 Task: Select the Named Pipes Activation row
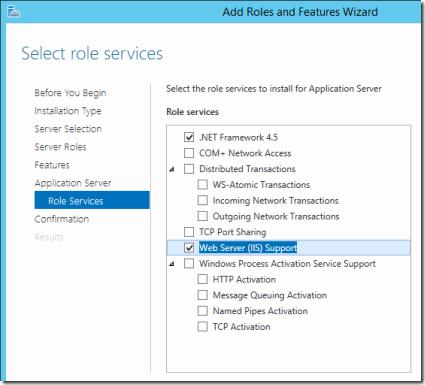[260, 311]
